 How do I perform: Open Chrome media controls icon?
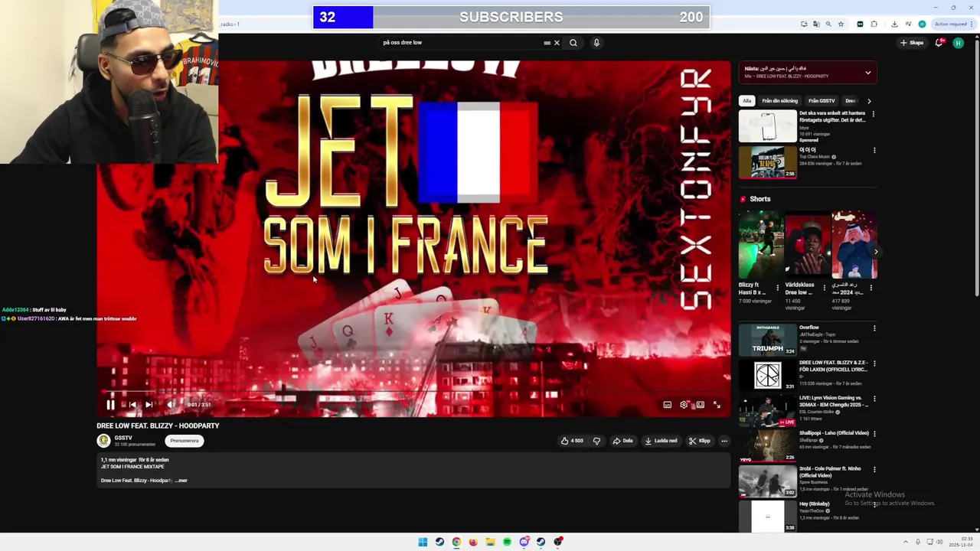pyautogui.click(x=908, y=24)
